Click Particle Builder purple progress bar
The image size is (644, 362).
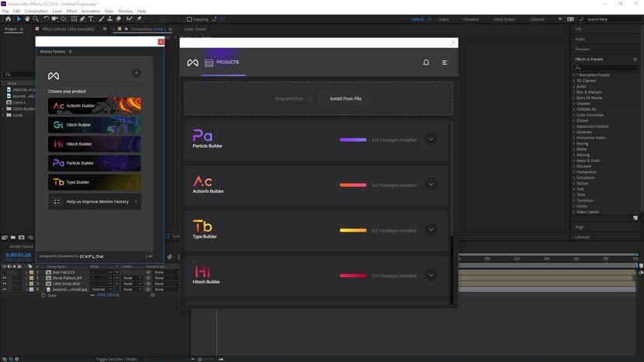353,140
